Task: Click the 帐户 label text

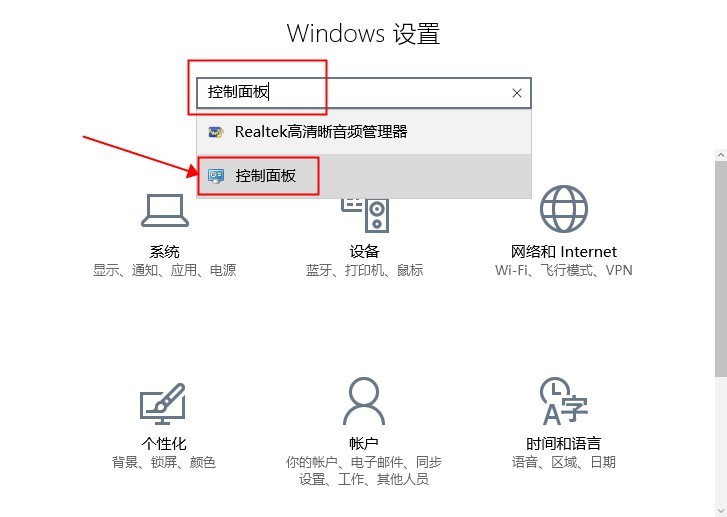Action: [x=364, y=444]
